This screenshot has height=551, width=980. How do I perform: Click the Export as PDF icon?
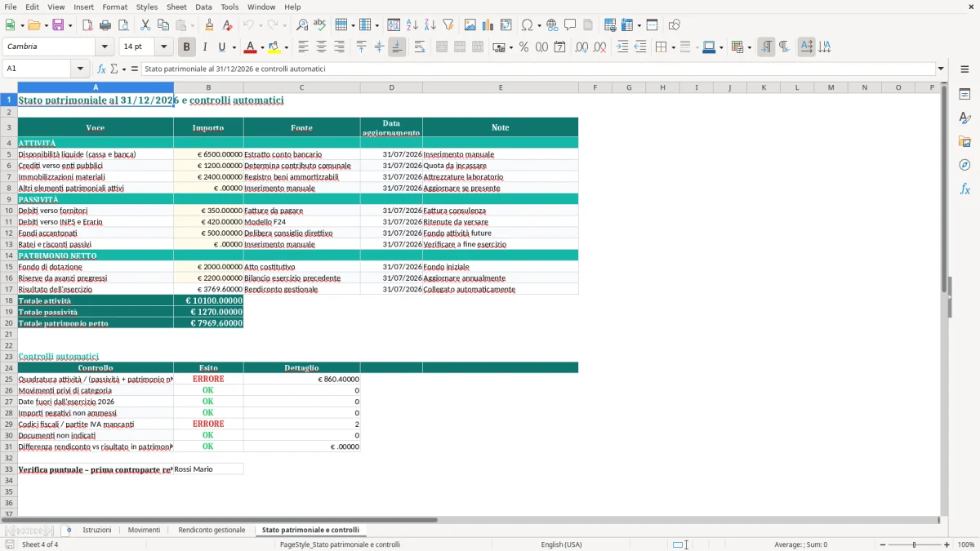[x=87, y=25]
